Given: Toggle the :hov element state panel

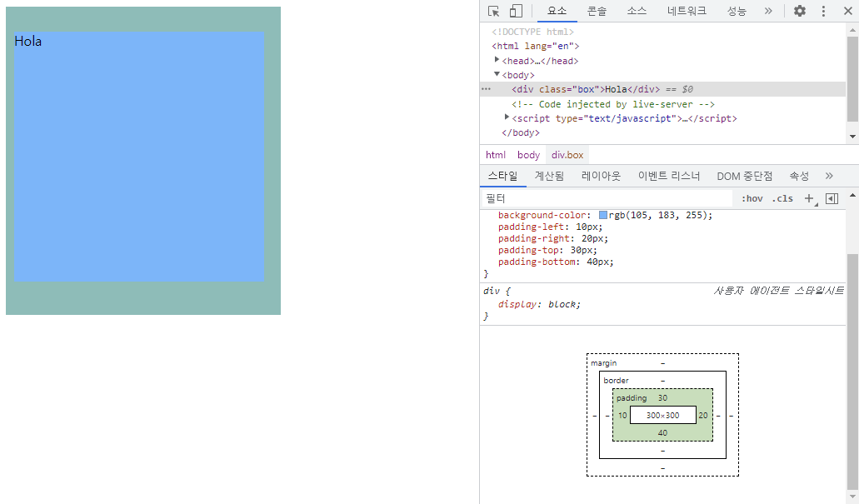Looking at the screenshot, I should (x=752, y=198).
